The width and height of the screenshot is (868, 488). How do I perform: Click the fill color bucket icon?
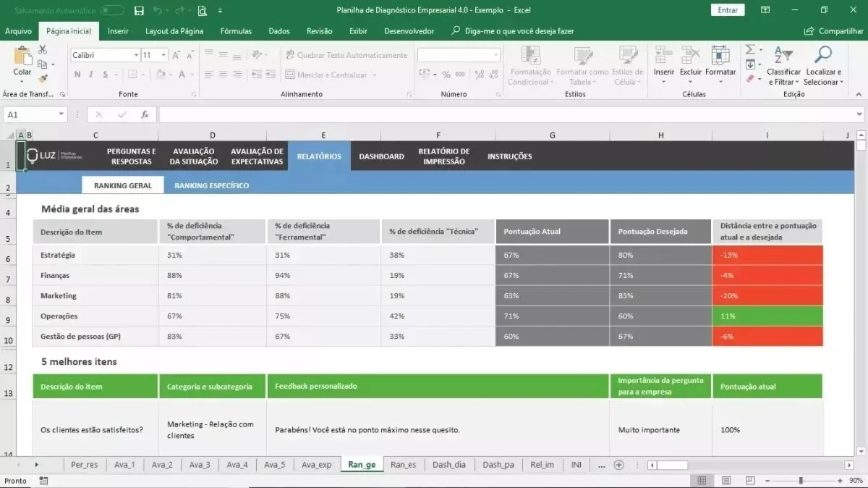161,75
